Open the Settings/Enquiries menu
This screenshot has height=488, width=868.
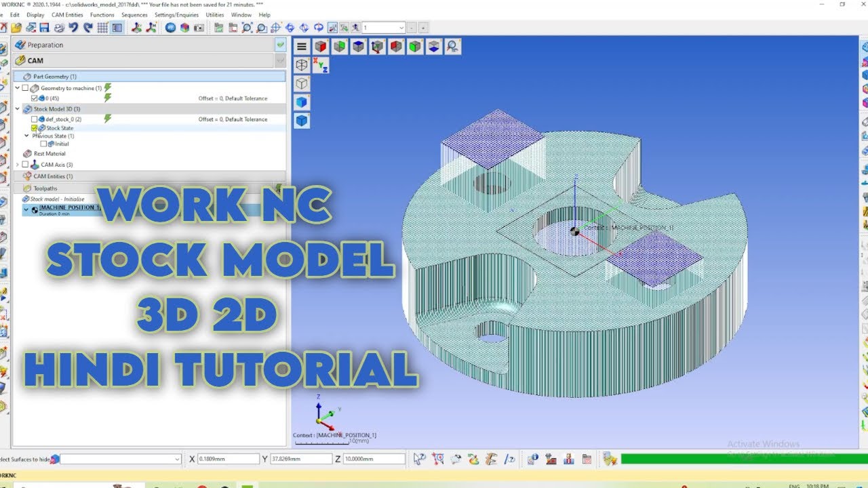[177, 14]
